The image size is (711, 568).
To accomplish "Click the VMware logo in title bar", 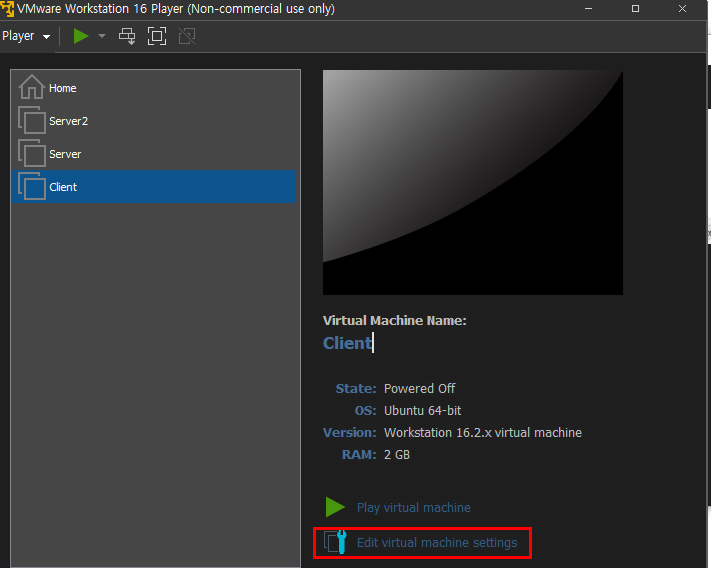I will (x=7, y=9).
